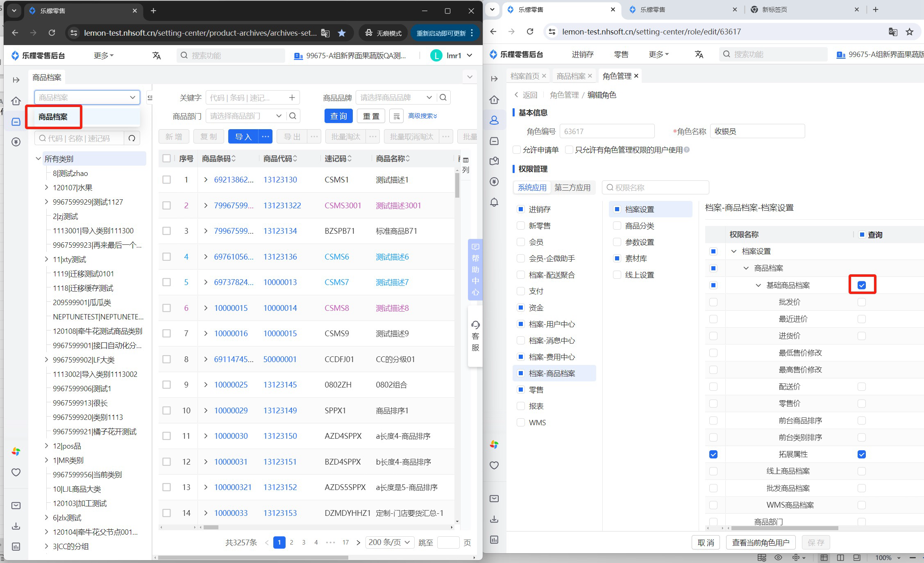924x563 pixels.
Task: Click 权限名称 search input field
Action: coord(656,187)
